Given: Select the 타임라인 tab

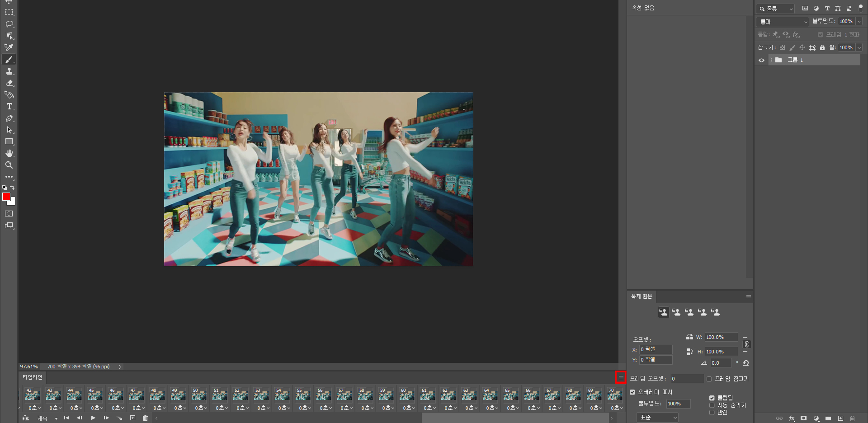Looking at the screenshot, I should coord(33,377).
